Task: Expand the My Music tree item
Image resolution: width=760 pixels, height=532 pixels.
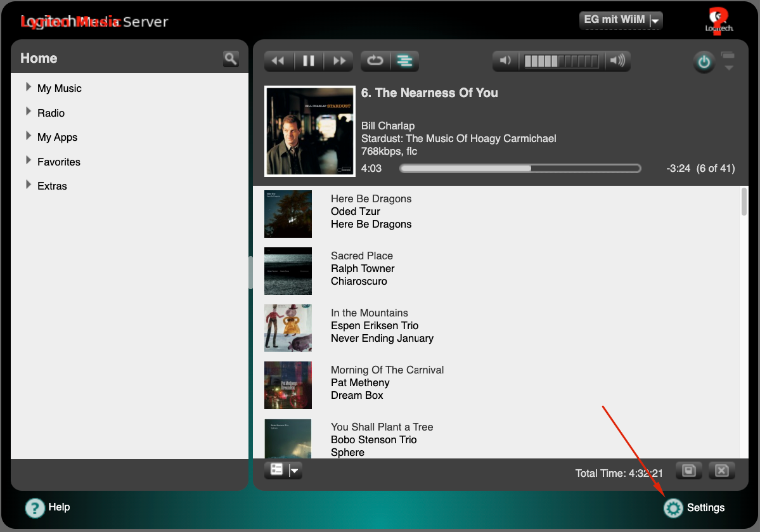Action: point(29,88)
